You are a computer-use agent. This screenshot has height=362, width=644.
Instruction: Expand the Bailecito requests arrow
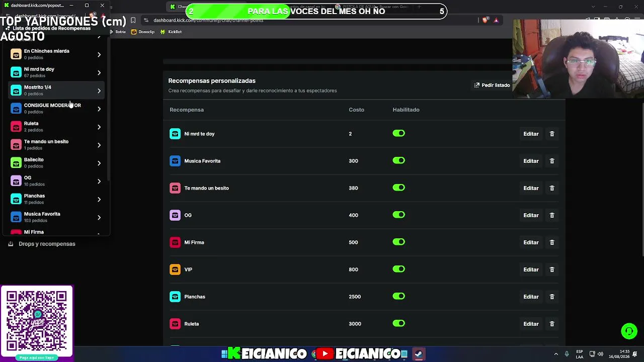99,163
